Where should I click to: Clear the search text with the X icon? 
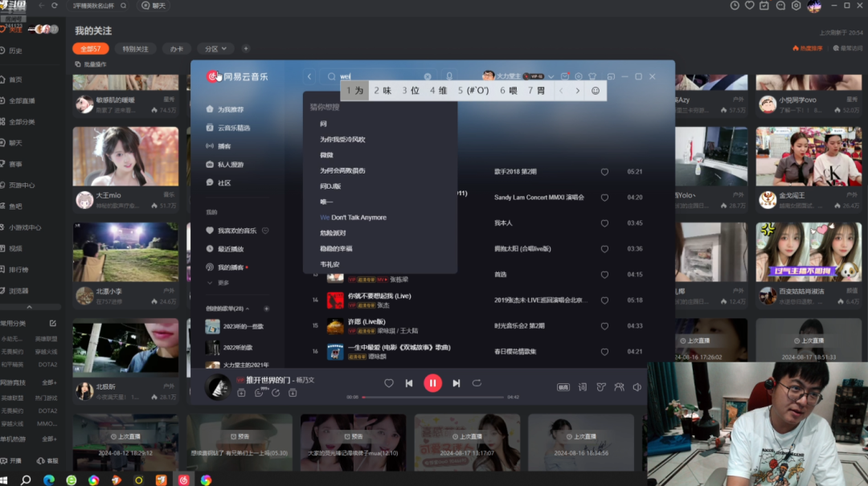click(x=428, y=76)
